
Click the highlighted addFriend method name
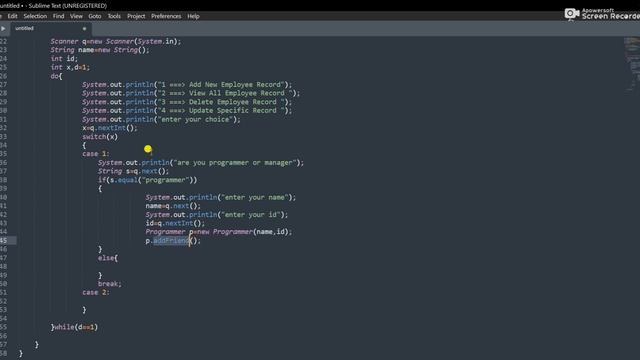click(x=171, y=241)
